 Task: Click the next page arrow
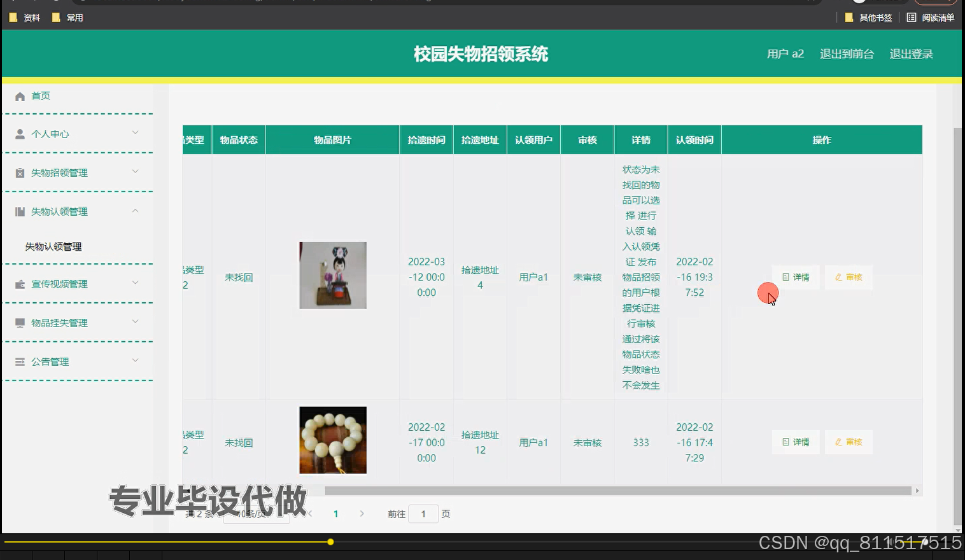point(362,514)
